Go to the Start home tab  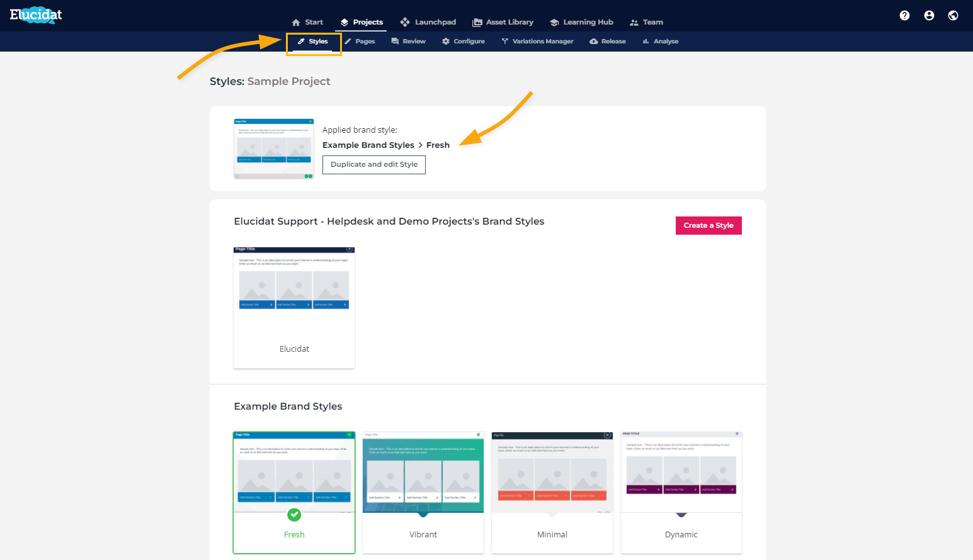click(x=307, y=22)
